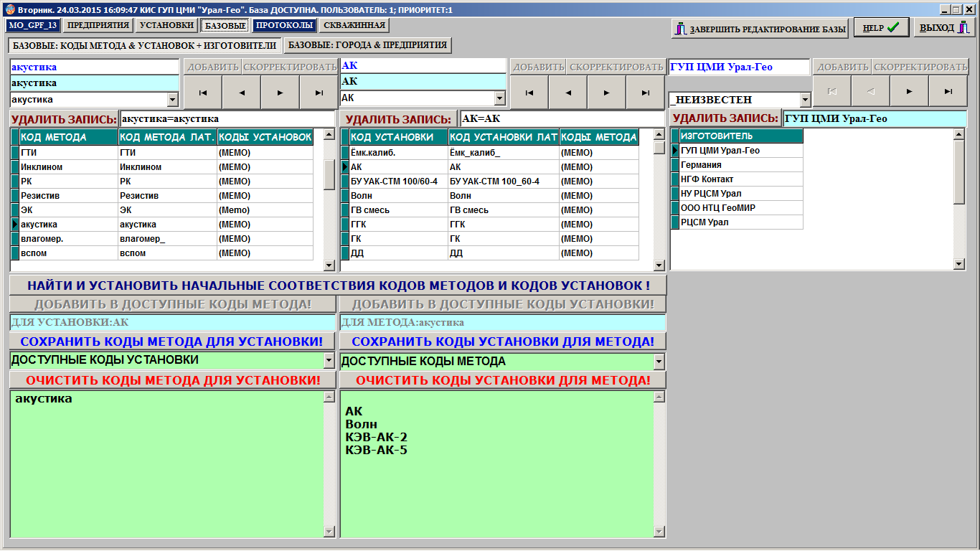The height and width of the screenshot is (551, 980).
Task: Go to first record in method codes navigator
Action: pos(203,92)
